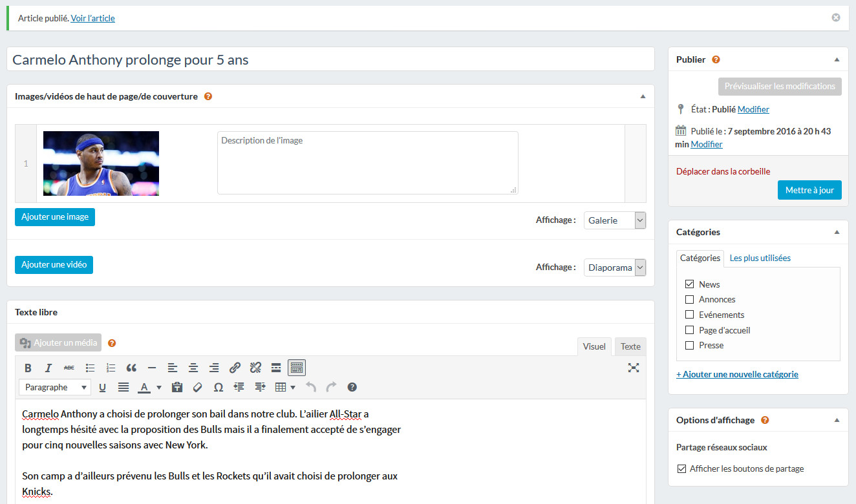
Task: Open the text color picker arrow
Action: (159, 387)
